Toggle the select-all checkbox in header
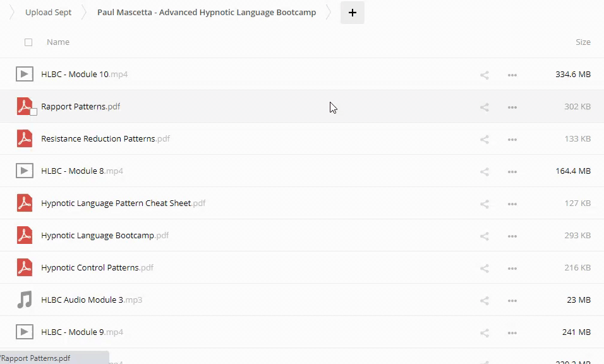Image resolution: width=604 pixels, height=364 pixels. point(28,42)
